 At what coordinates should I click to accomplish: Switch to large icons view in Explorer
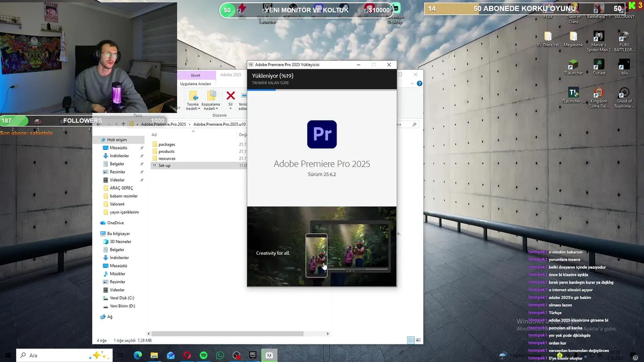coord(417,340)
